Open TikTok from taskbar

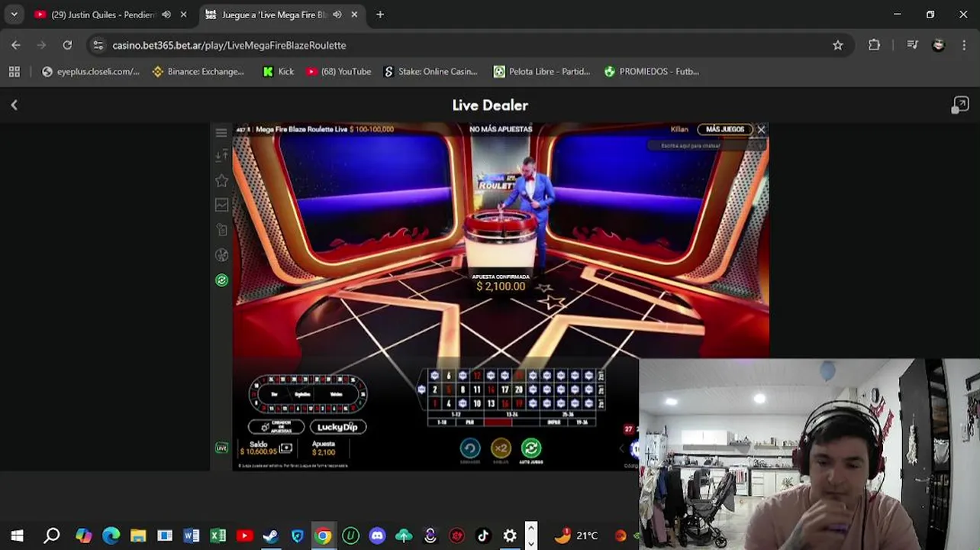click(x=483, y=535)
